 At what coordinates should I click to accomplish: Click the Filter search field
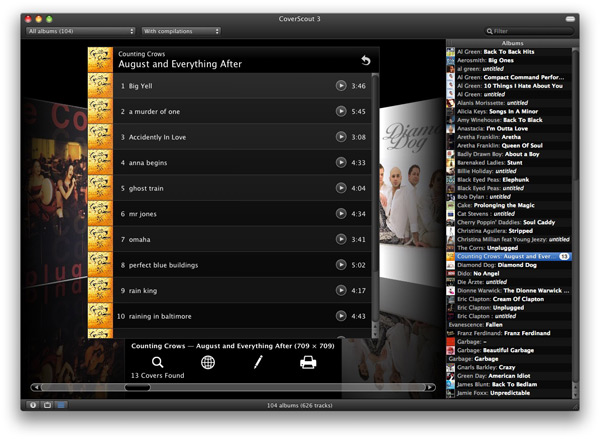click(x=530, y=31)
